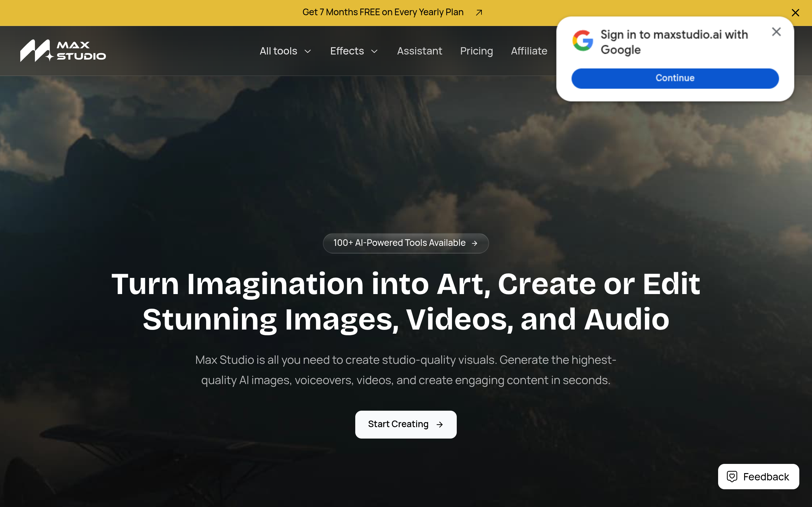Click the chevron next to Effects
Viewport: 812px width, 507px height.
coord(375,51)
